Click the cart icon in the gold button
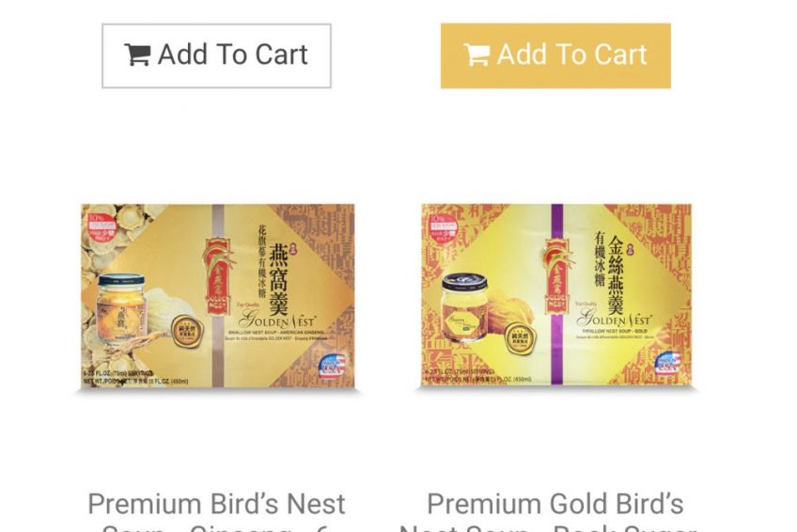797x532 pixels. tap(477, 55)
